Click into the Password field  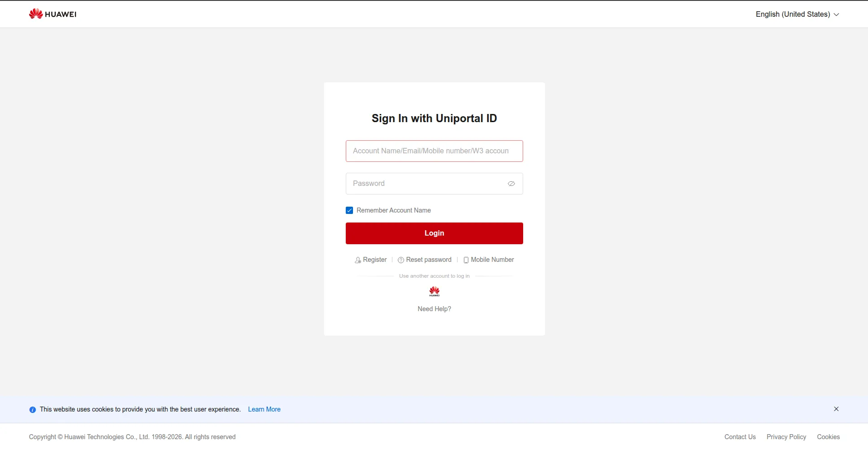[x=425, y=184]
